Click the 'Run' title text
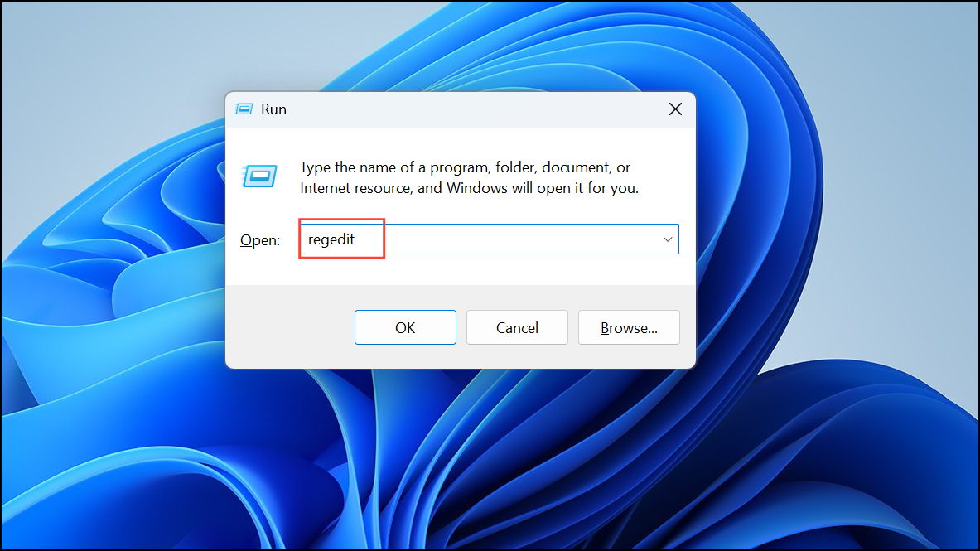980x551 pixels. [273, 109]
